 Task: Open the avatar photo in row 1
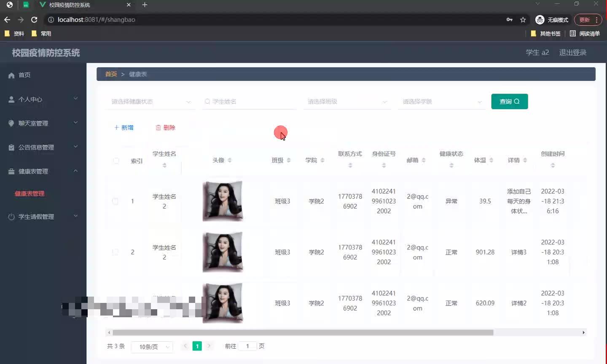(x=223, y=201)
